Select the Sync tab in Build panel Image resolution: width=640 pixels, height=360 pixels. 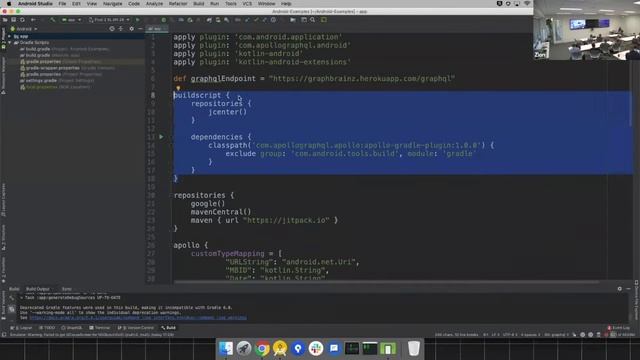(67, 289)
